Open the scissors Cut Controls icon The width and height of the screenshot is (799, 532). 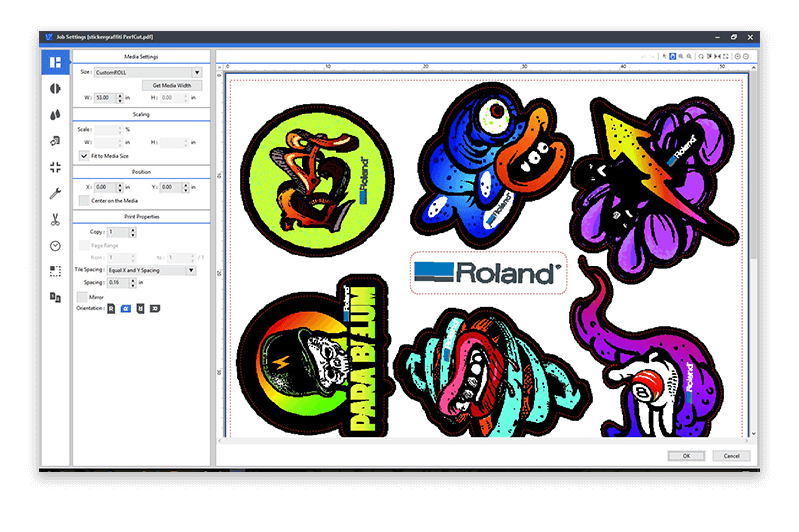pyautogui.click(x=54, y=219)
